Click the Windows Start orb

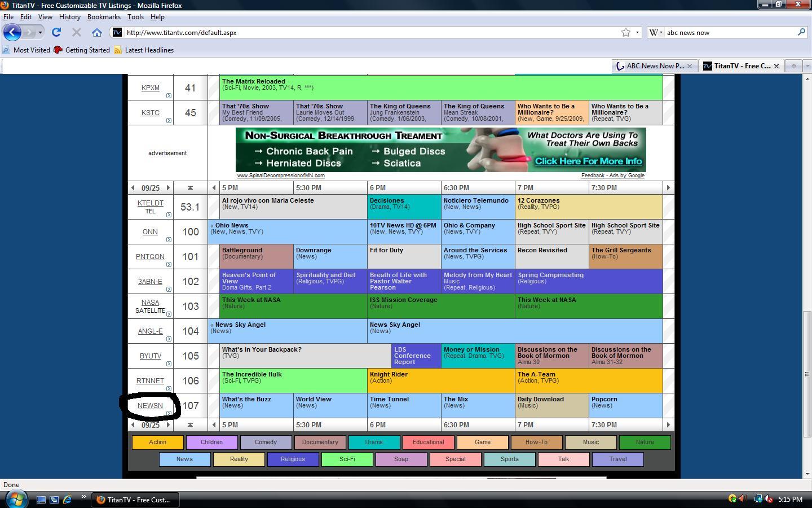pyautogui.click(x=15, y=499)
